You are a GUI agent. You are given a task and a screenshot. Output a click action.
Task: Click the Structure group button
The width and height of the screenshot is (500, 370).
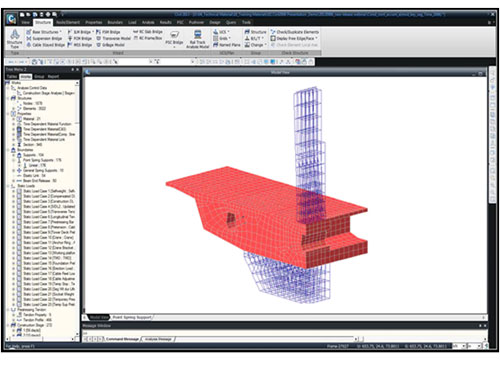[255, 32]
